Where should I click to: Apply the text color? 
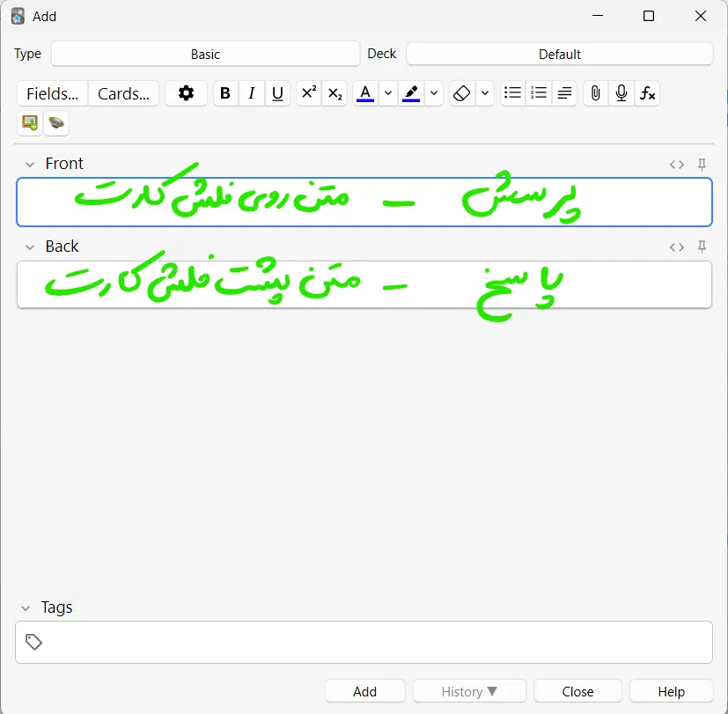(x=365, y=93)
